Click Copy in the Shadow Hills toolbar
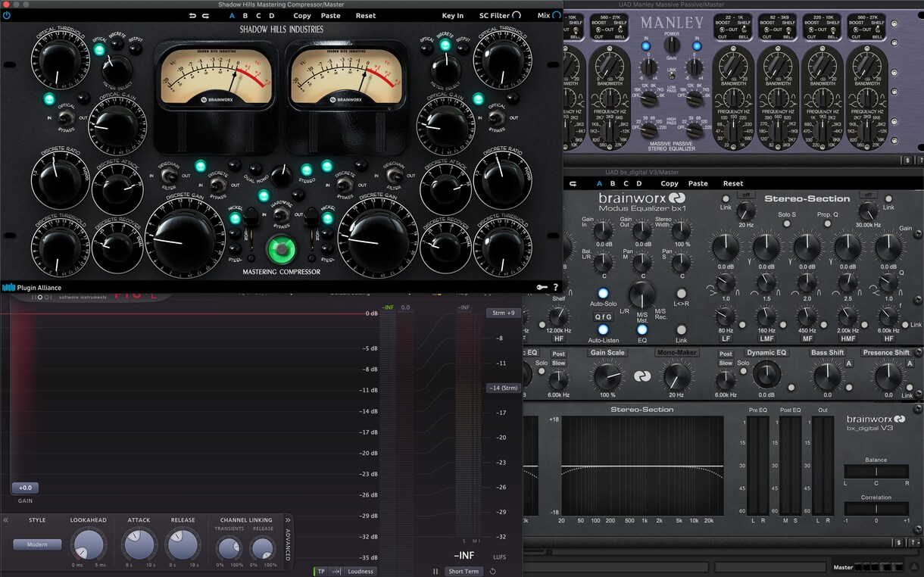Screen dimensions: 924x577 tap(302, 15)
